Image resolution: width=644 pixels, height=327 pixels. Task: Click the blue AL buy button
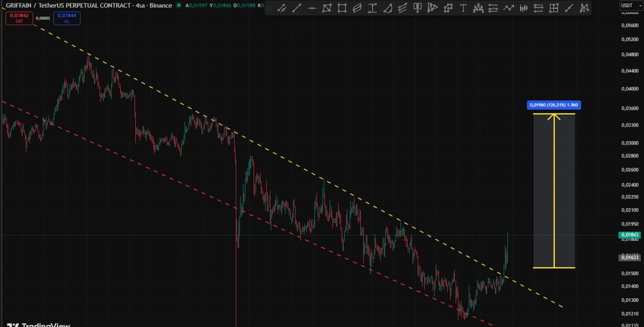coord(66,18)
